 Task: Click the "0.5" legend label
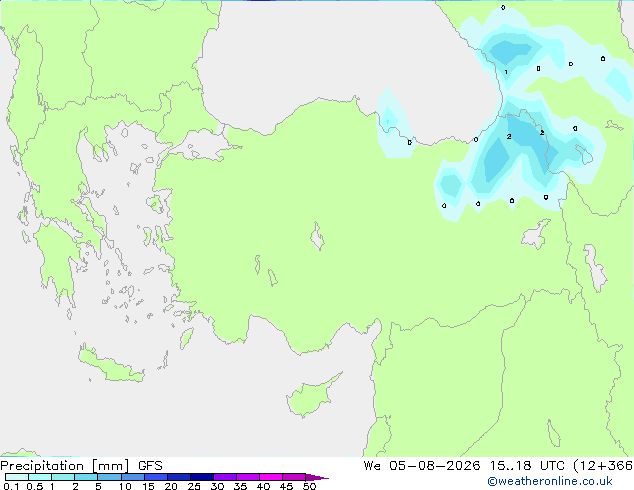tap(34, 486)
